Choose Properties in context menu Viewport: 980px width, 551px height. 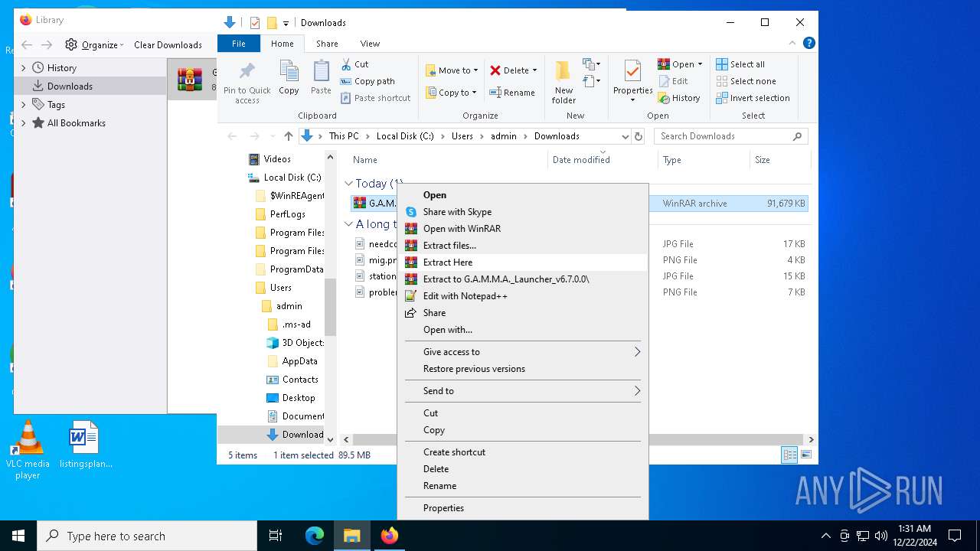click(522, 508)
